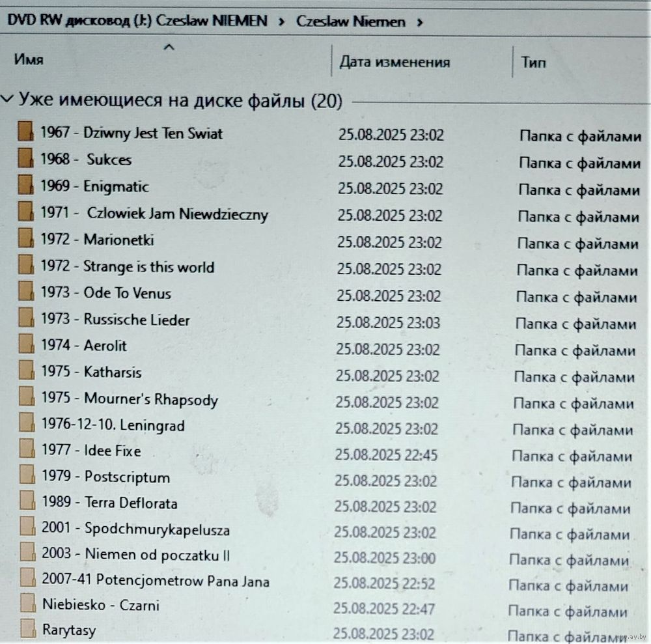The height and width of the screenshot is (644, 651).
Task: Click folder icon next to 1972 - Marionetki
Action: point(26,238)
